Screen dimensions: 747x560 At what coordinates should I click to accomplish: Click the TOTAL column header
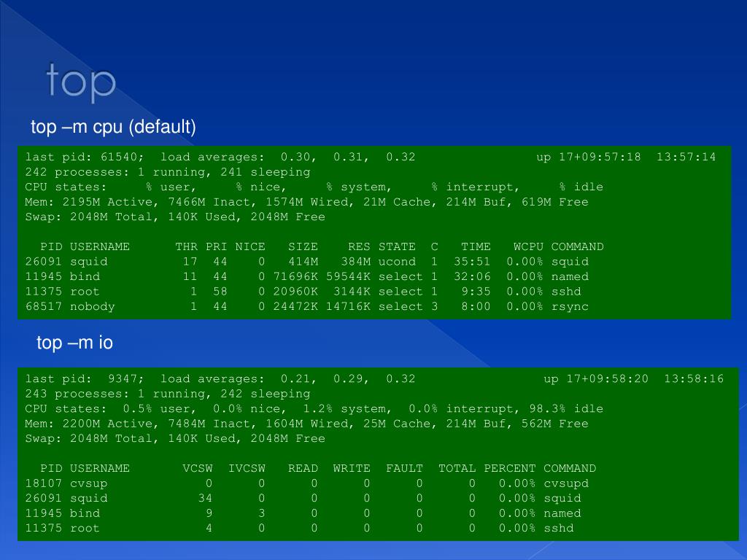point(457,469)
